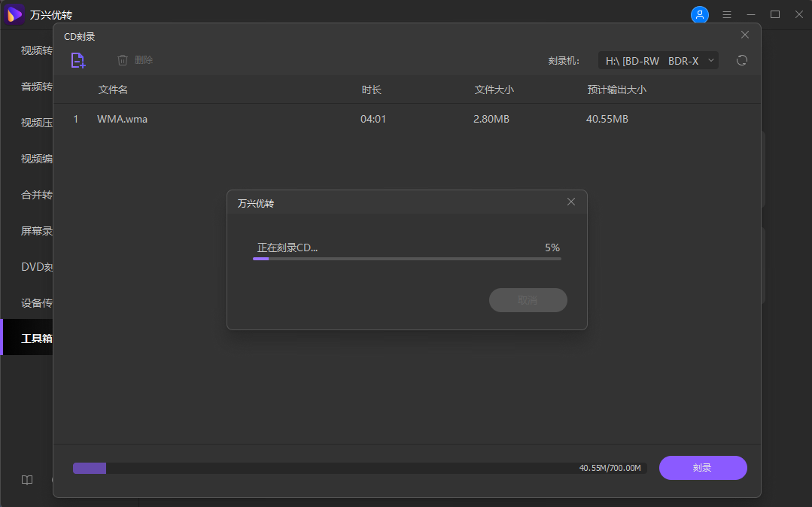Viewport: 812px width, 507px height.
Task: Open the user account icon in title bar
Action: 700,14
